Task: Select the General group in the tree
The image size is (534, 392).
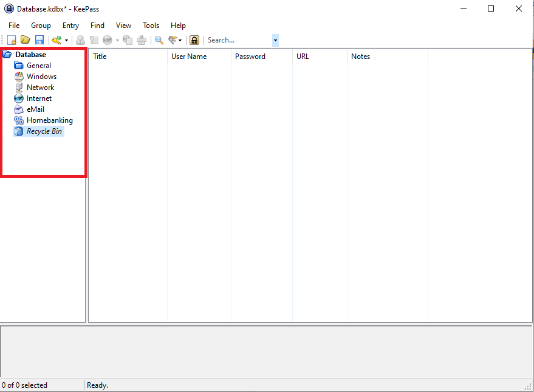Action: coord(38,65)
